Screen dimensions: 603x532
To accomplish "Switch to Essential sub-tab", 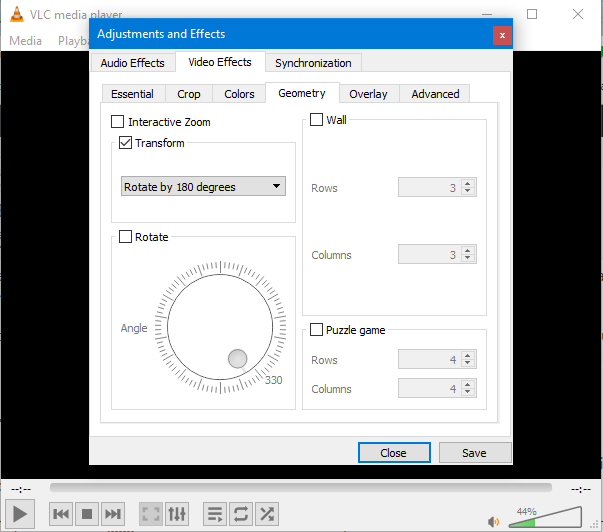I will point(132,94).
